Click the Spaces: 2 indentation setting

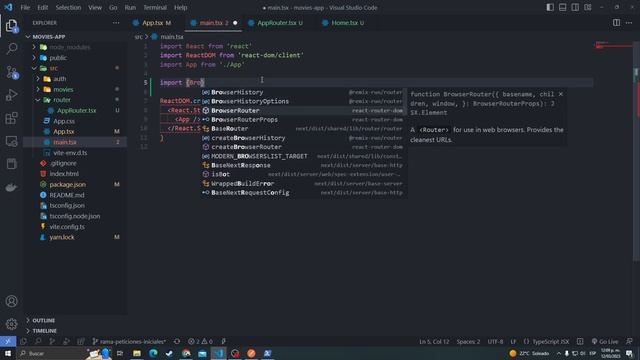[x=468, y=341]
